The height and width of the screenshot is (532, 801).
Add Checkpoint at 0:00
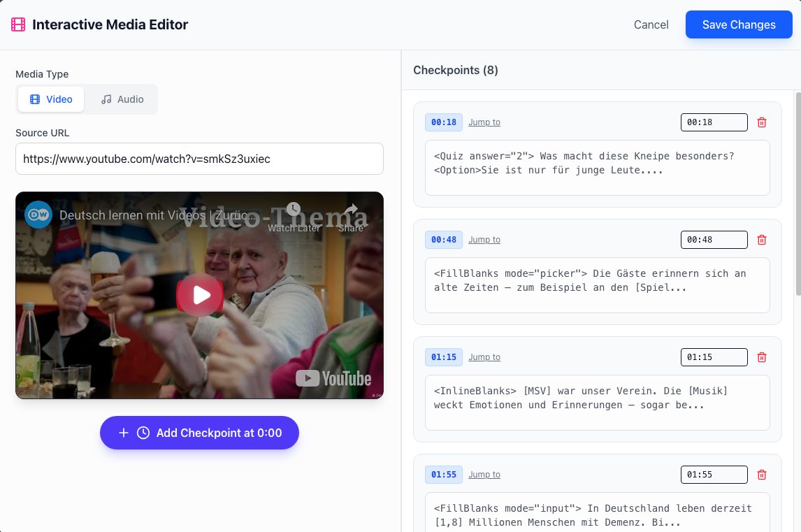click(199, 433)
